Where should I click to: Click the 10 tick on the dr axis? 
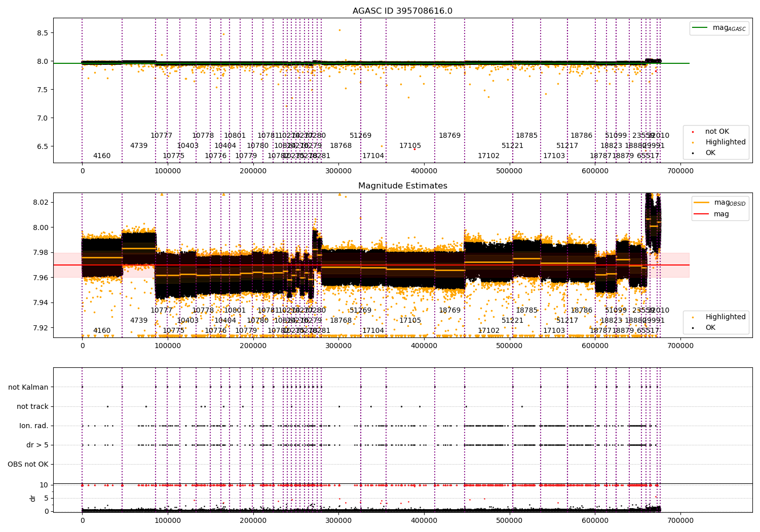point(44,485)
